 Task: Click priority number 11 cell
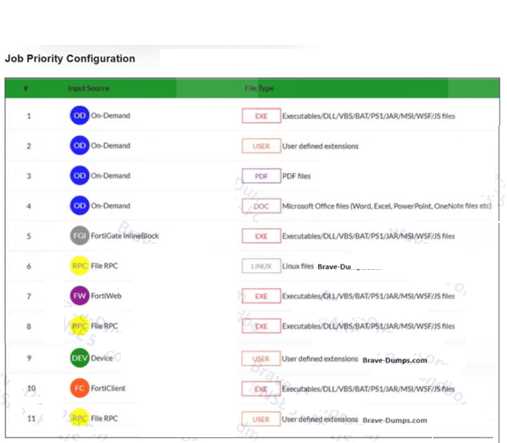pos(31,418)
